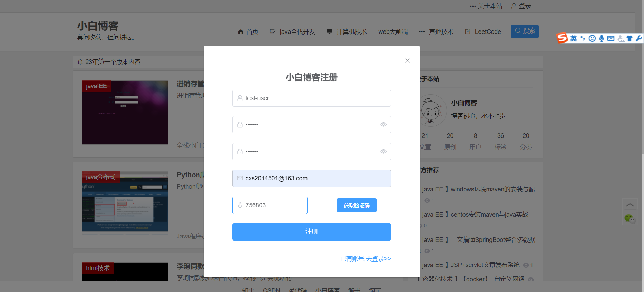Click the Sogou S logo in IME bar
The height and width of the screenshot is (292, 644).
click(x=562, y=38)
